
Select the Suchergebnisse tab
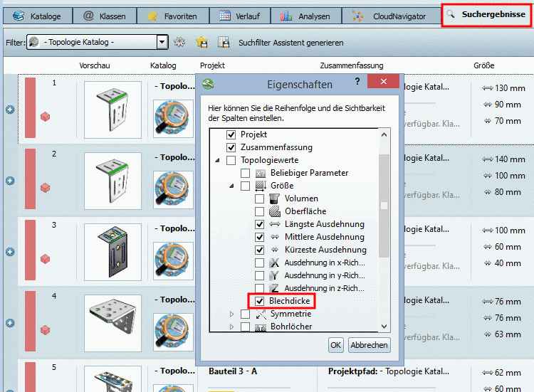coord(486,15)
